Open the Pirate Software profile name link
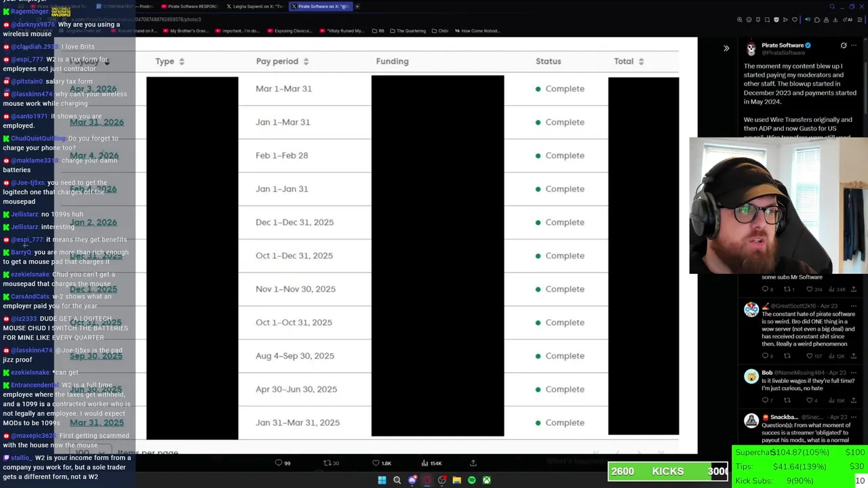Screen dimensions: 868x488 point(782,45)
